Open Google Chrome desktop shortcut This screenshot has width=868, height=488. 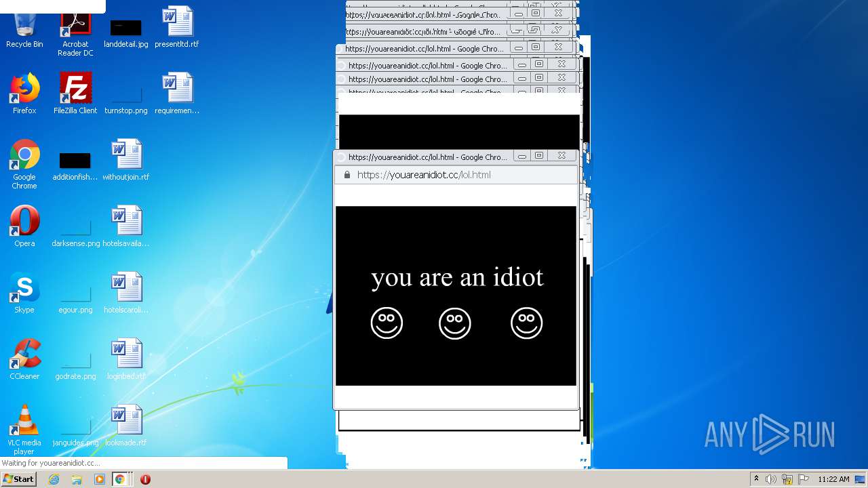pyautogui.click(x=24, y=164)
